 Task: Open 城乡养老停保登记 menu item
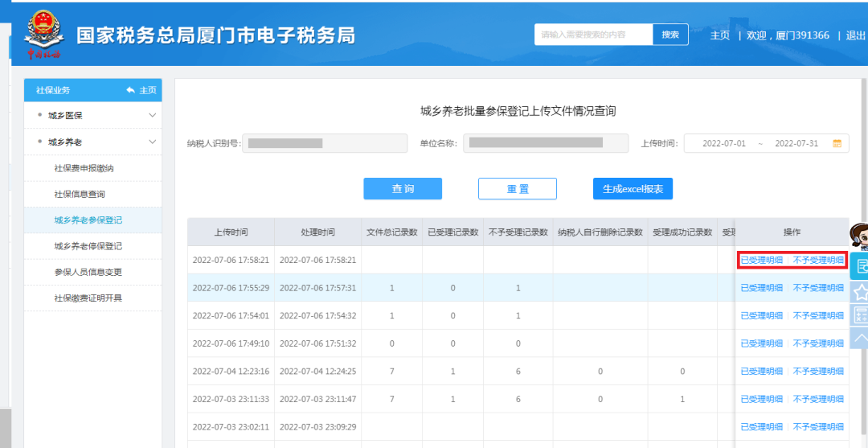pyautogui.click(x=88, y=246)
